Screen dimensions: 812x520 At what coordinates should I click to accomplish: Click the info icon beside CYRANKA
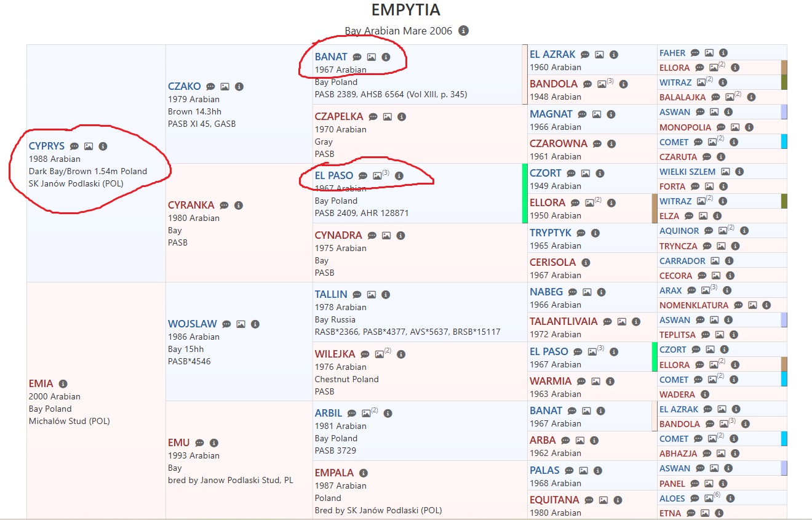coord(239,206)
